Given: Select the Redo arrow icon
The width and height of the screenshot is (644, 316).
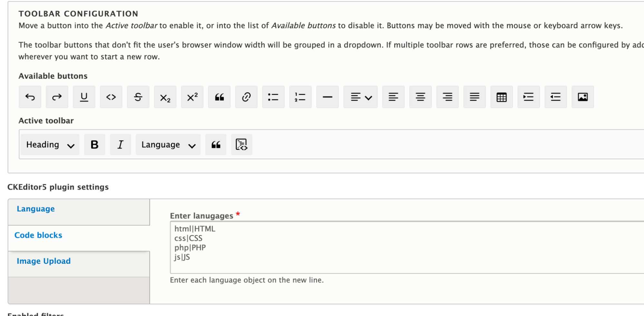Looking at the screenshot, I should pos(57,97).
